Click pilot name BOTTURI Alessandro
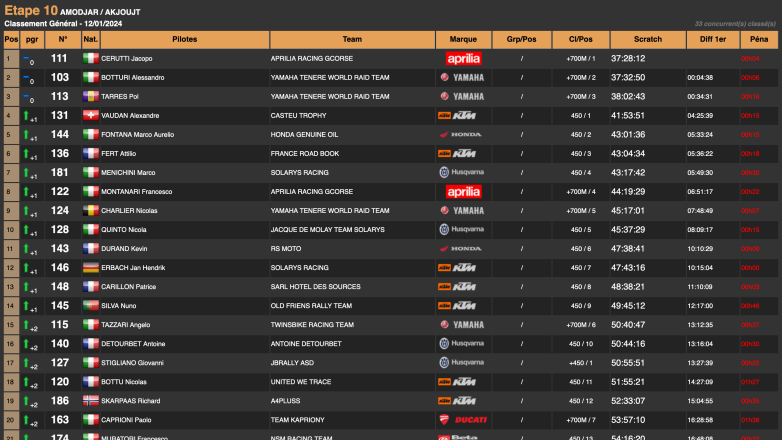This screenshot has height=440, width=782. click(x=133, y=77)
